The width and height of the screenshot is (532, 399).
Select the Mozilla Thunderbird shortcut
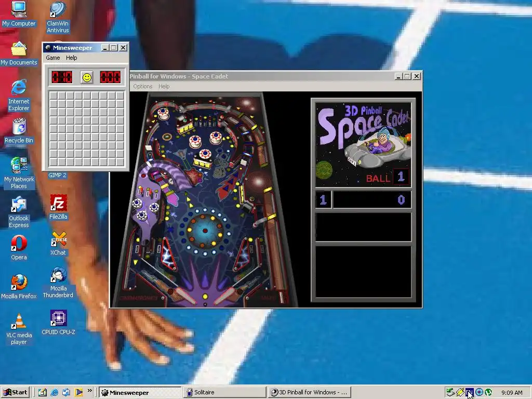tap(58, 282)
